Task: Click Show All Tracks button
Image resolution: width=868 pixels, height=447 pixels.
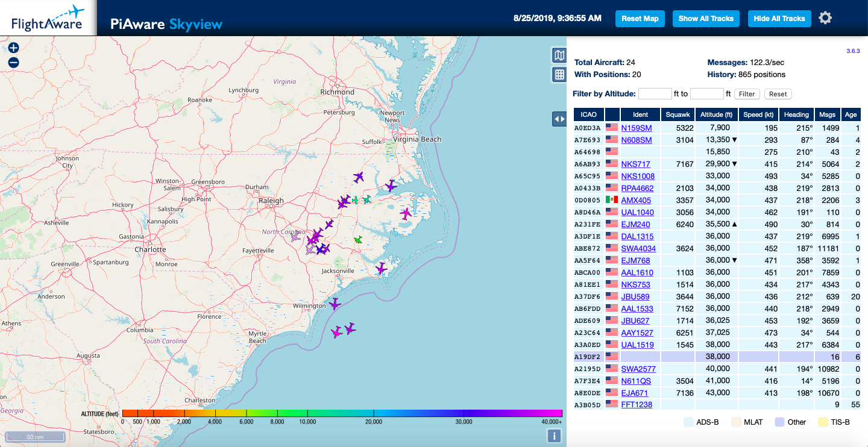Action: tap(706, 19)
